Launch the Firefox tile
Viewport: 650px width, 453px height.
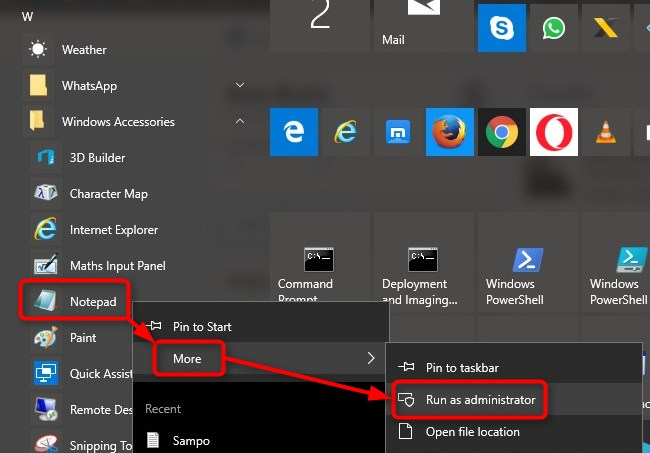coord(450,132)
